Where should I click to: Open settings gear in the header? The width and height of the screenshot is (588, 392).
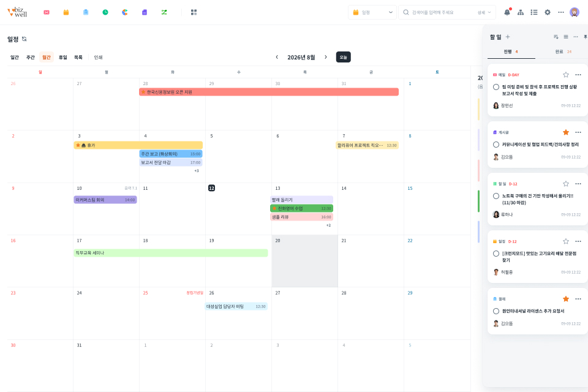click(x=548, y=12)
